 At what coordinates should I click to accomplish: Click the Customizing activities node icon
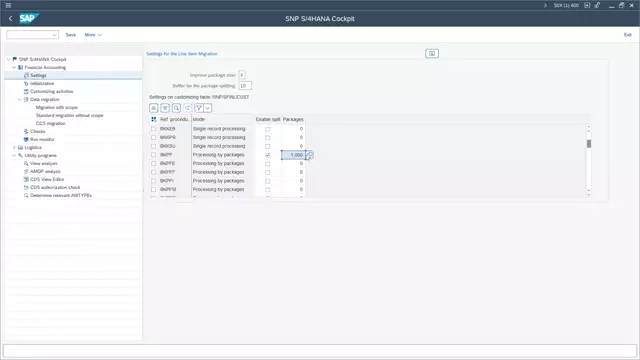coord(26,91)
